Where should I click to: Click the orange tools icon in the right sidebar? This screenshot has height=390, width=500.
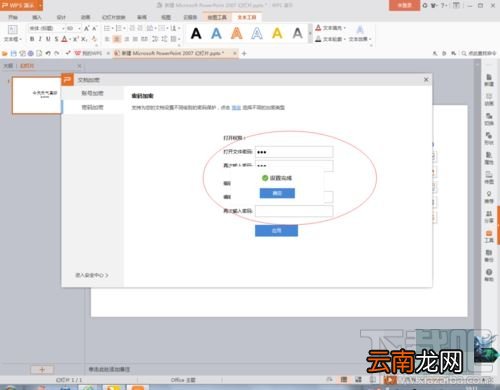tap(489, 236)
